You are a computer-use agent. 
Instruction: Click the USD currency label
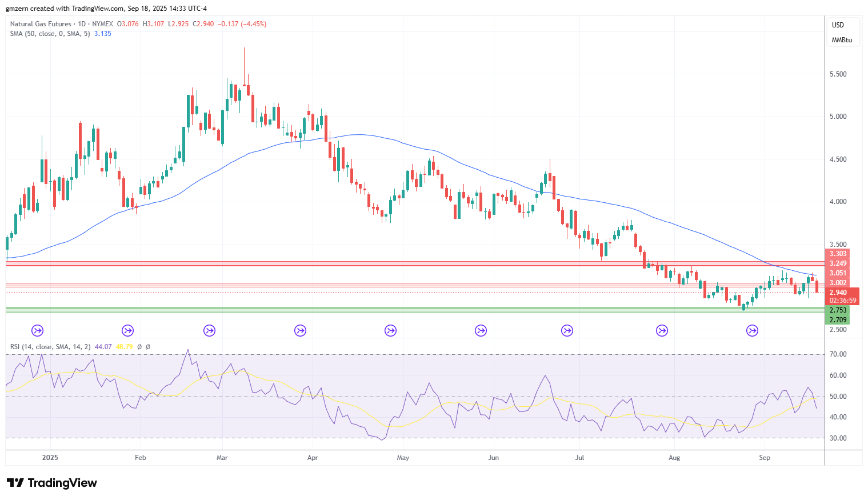click(x=838, y=25)
